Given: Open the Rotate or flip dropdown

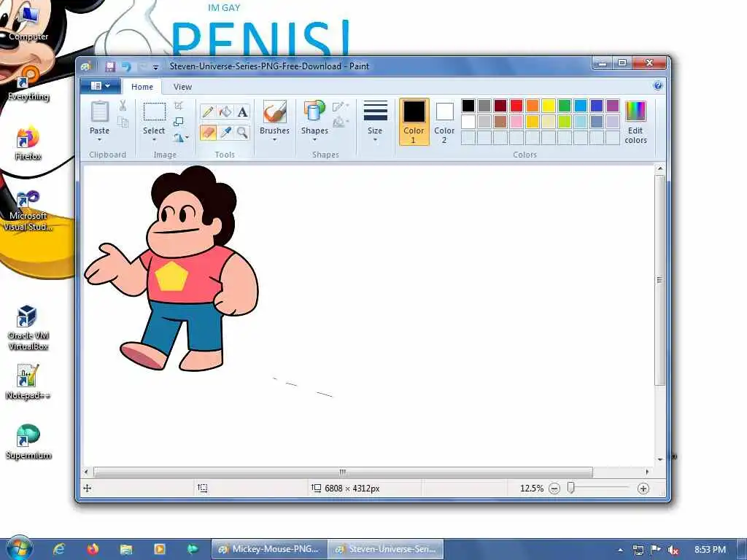Looking at the screenshot, I should (x=181, y=138).
